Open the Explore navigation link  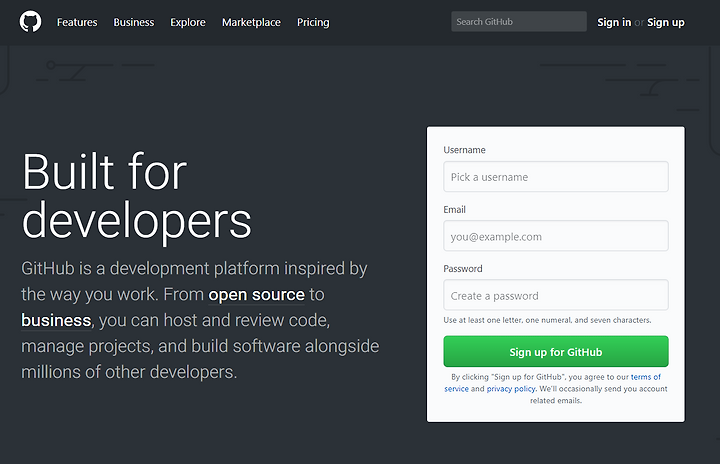point(188,22)
